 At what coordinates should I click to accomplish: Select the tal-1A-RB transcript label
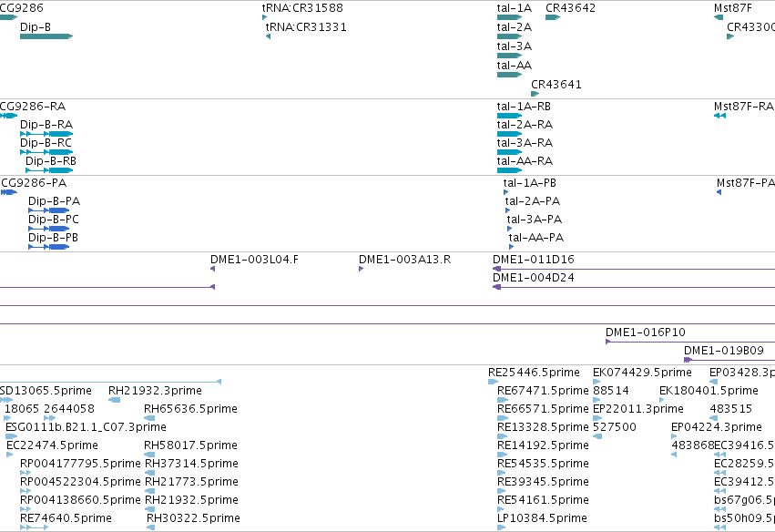pos(524,107)
